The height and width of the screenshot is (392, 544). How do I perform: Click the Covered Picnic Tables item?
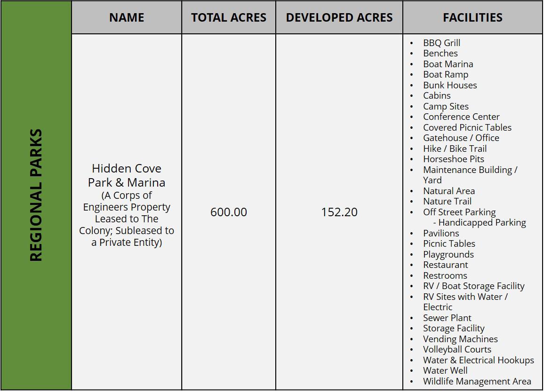[x=467, y=127]
